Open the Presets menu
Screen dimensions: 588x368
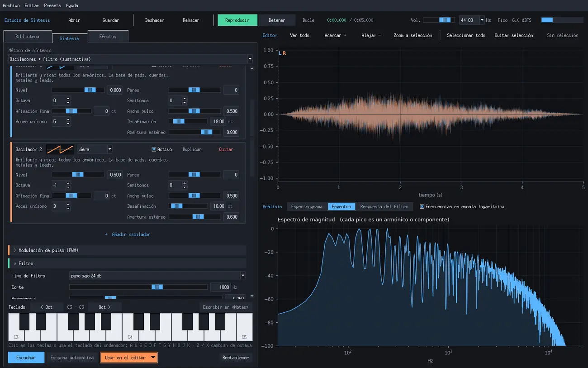tap(52, 5)
